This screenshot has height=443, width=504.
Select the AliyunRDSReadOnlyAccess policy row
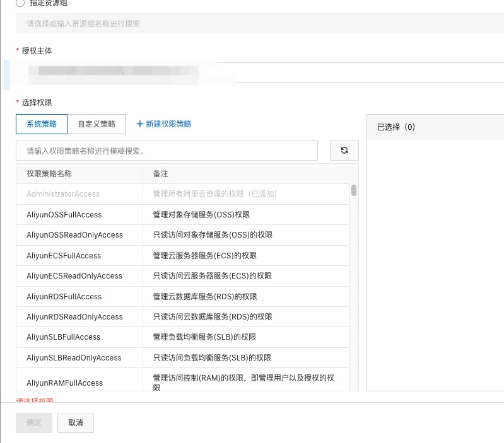click(182, 317)
